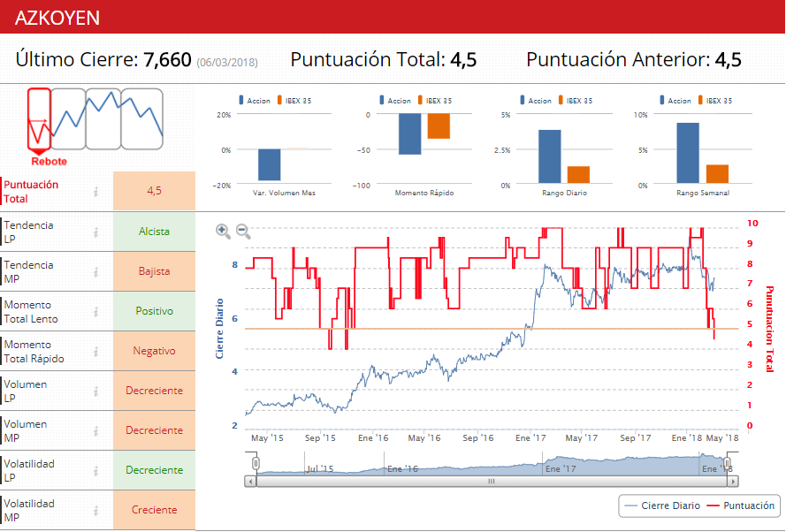Click the Positivo value cell
The image size is (786, 532).
tap(154, 311)
